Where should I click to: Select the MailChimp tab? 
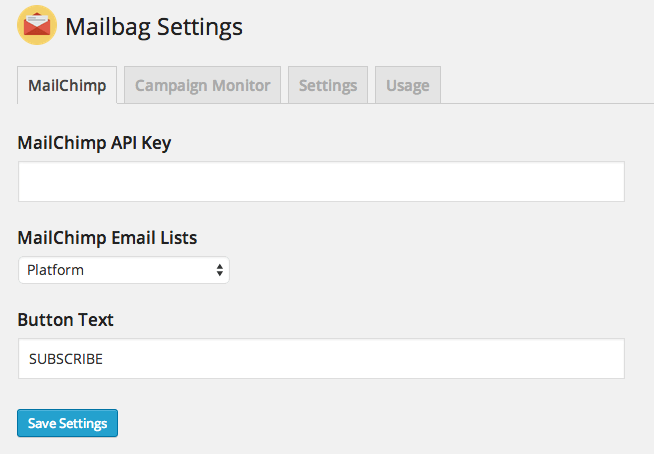[67, 85]
